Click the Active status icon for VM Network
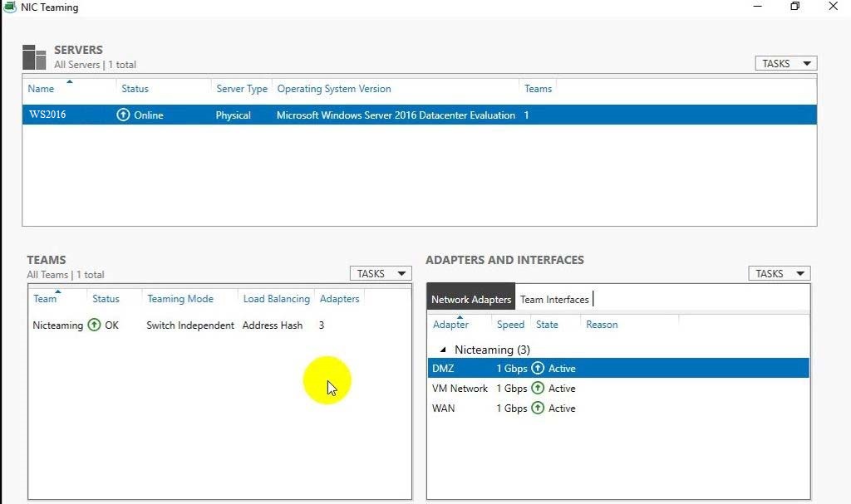This screenshot has height=504, width=851. (538, 389)
